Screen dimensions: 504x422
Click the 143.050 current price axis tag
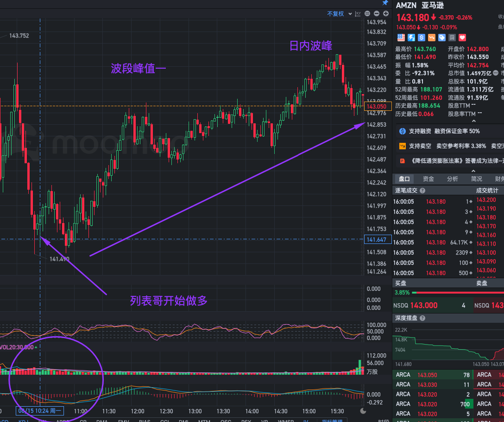coord(378,106)
